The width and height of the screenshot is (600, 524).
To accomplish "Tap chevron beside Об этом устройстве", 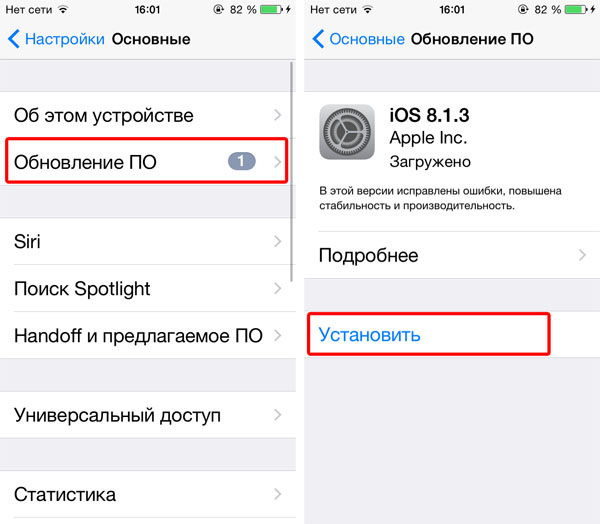I will 278,115.
